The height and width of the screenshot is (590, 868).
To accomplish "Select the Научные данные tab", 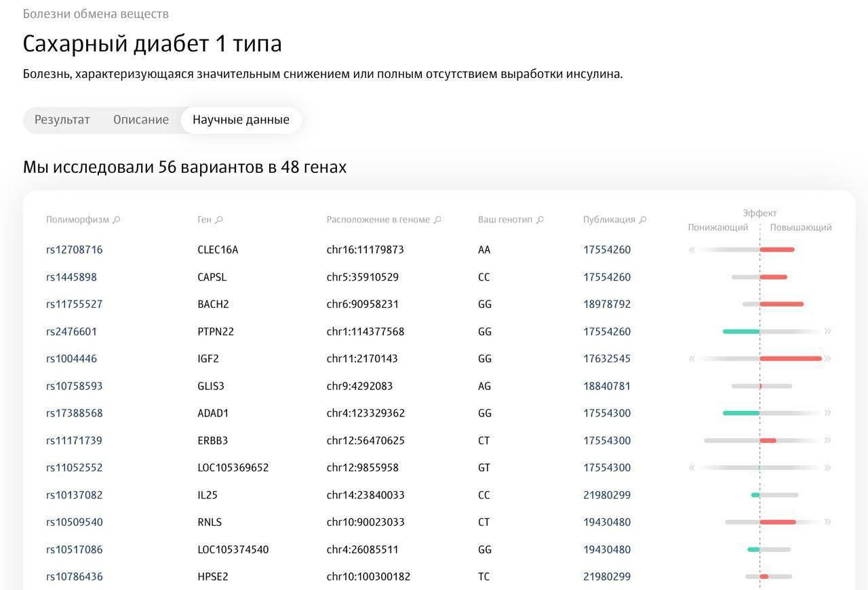I will 241,120.
